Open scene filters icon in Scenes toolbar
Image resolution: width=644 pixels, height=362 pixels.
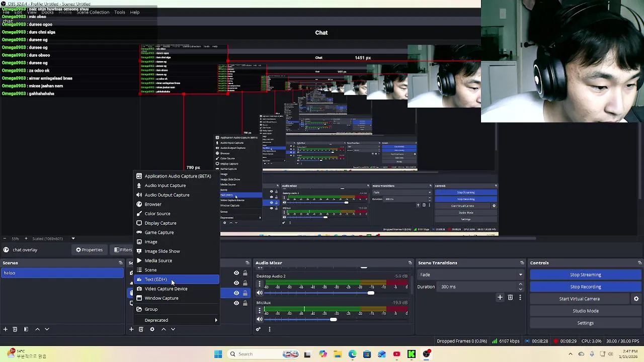coord(26,329)
